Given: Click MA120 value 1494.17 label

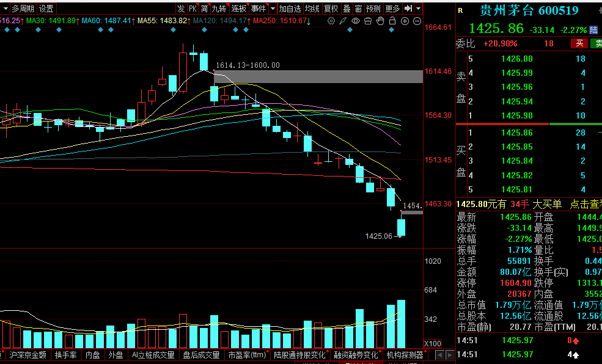Looking at the screenshot, I should click(x=220, y=21).
